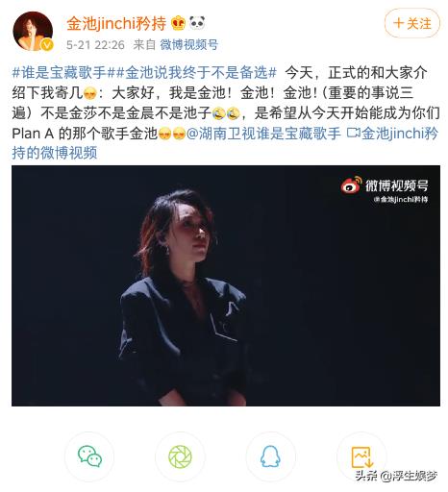448x492 pixels.
Task: Open username 金池jinchi矜持 profile
Action: [x=116, y=23]
